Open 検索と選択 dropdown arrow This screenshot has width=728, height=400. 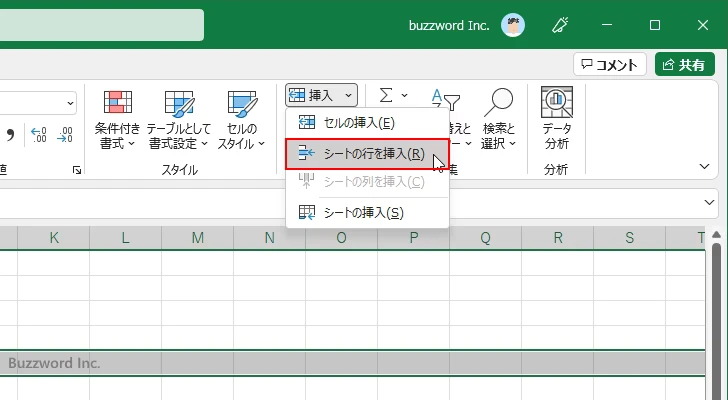(x=513, y=144)
